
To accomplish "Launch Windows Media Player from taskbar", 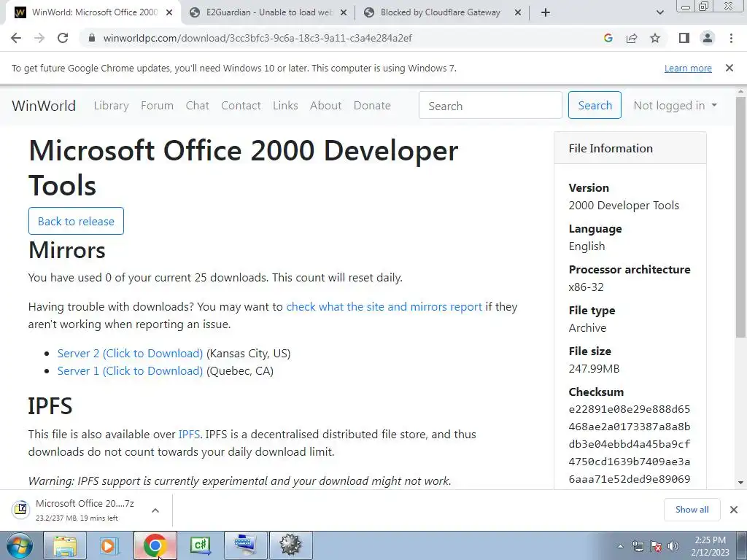I will pos(109,545).
